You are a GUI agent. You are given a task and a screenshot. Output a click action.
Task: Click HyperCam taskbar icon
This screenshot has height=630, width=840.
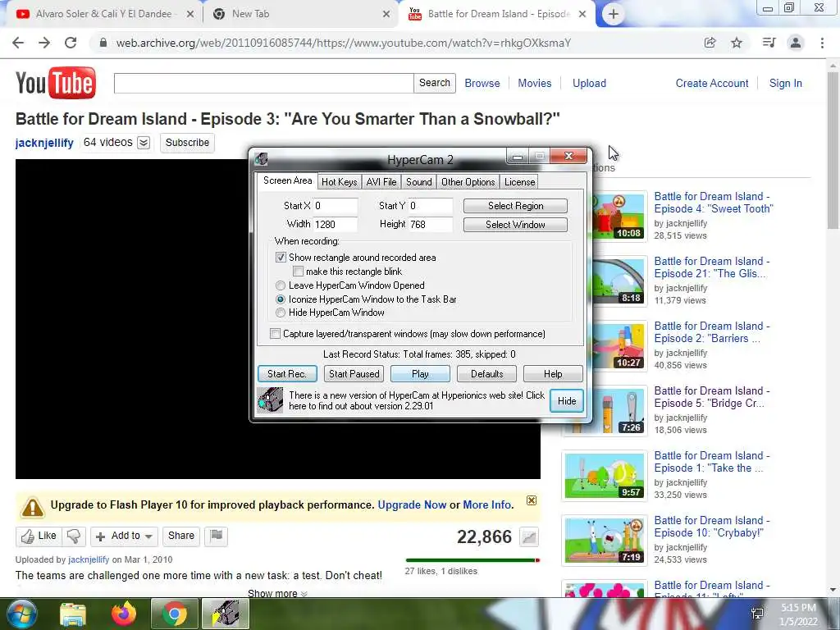226,614
